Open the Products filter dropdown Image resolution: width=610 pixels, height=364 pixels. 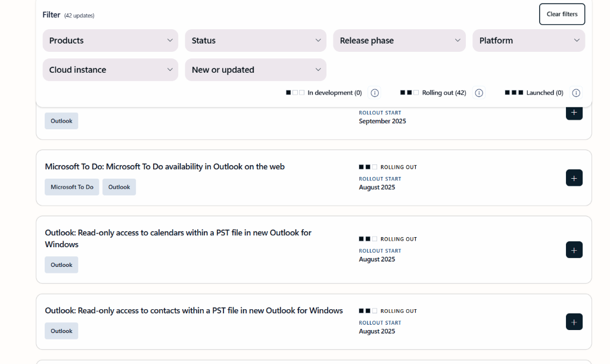[110, 41]
